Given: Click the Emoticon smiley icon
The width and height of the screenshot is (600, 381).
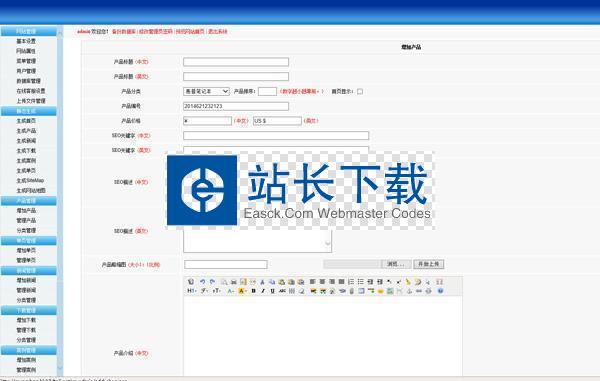Looking at the screenshot, I should pos(380,291).
